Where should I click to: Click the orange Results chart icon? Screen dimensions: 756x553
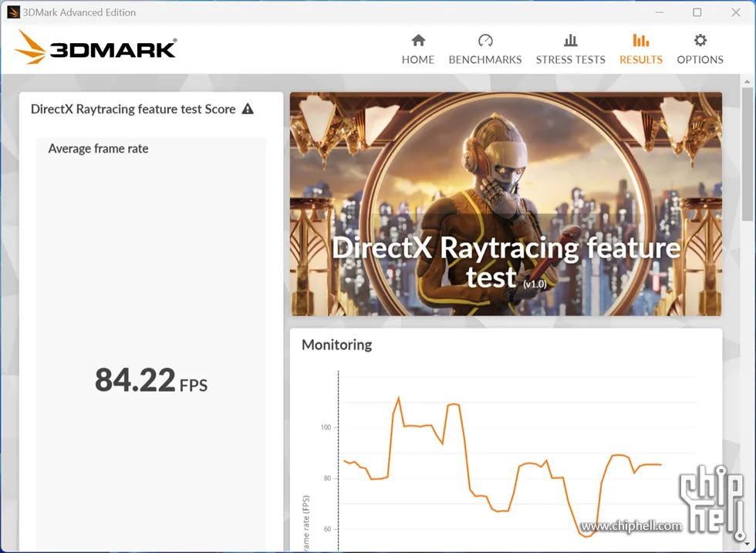(x=641, y=41)
